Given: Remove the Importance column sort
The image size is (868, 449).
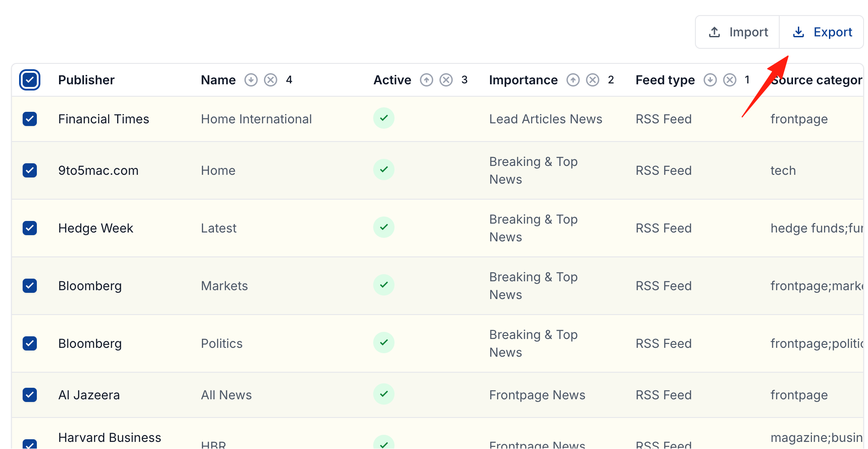Looking at the screenshot, I should pyautogui.click(x=593, y=80).
